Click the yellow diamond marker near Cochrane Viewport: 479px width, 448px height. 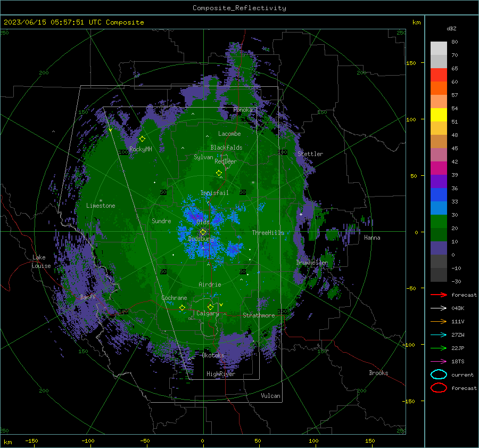click(x=182, y=307)
